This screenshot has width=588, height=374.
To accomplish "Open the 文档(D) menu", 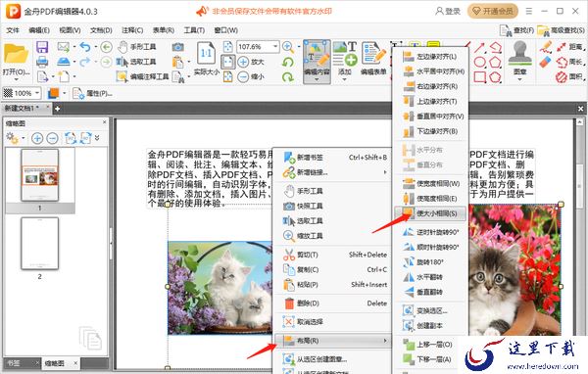I will click(101, 30).
